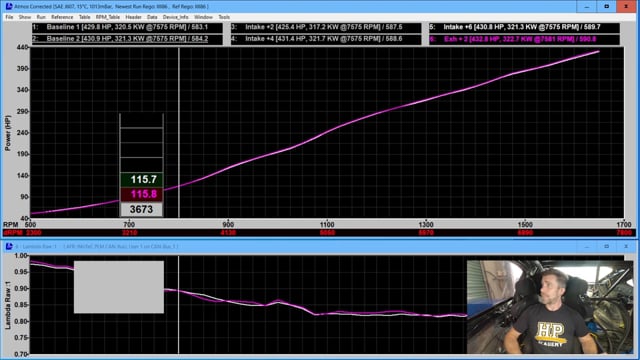The width and height of the screenshot is (640, 360).
Task: Select run 2 Baseline 2 legend entry
Action: pos(127,39)
